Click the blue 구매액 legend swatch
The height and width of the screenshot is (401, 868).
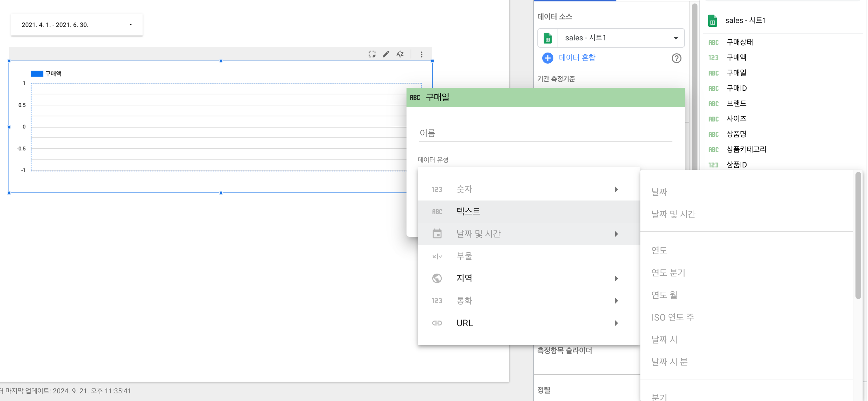pos(37,74)
